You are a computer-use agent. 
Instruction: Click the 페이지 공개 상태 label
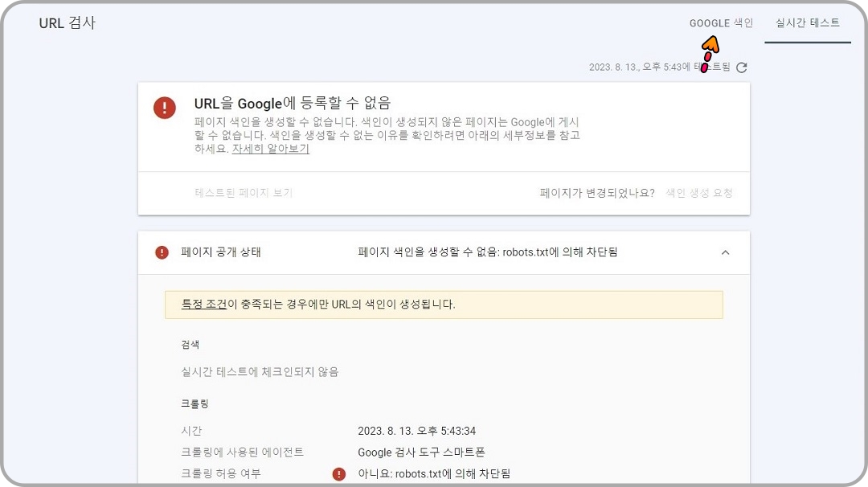tap(221, 252)
